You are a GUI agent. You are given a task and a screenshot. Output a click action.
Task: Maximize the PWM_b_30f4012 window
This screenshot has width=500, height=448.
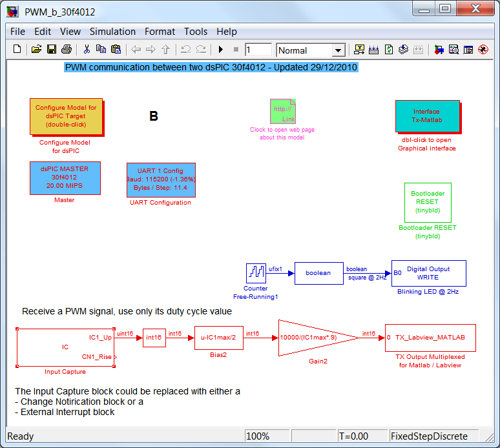point(445,8)
